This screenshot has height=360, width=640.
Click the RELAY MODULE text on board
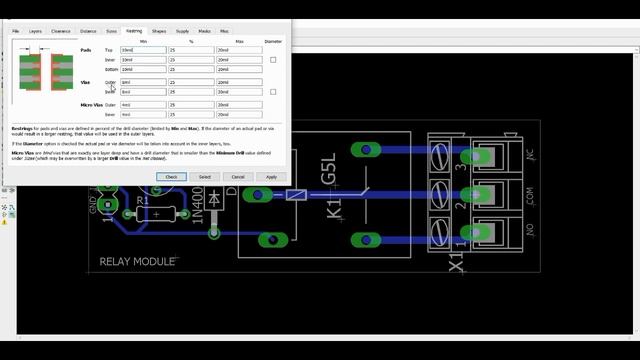pos(137,262)
